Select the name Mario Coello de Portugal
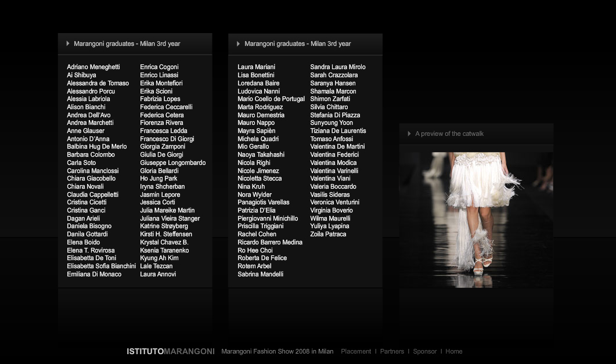The width and height of the screenshot is (616, 364). [271, 99]
